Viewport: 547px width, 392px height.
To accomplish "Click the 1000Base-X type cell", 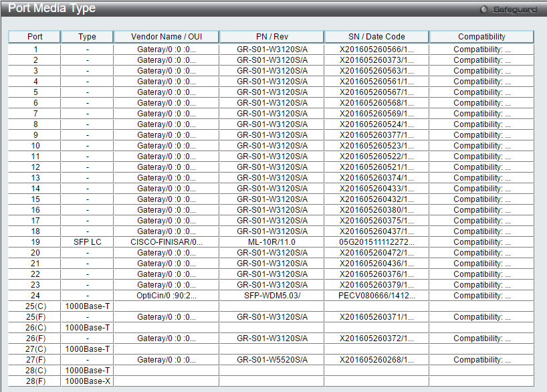I will (87, 381).
